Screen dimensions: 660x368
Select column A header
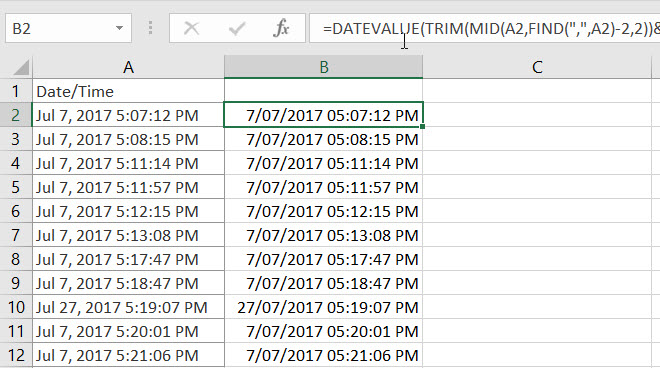128,67
